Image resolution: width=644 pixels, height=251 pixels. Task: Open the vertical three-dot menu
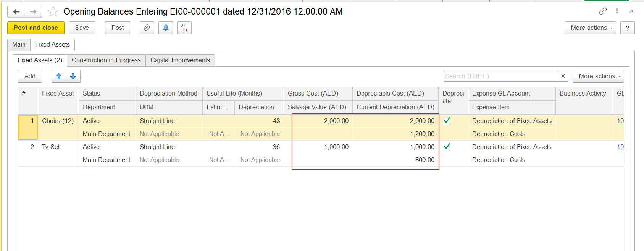617,11
